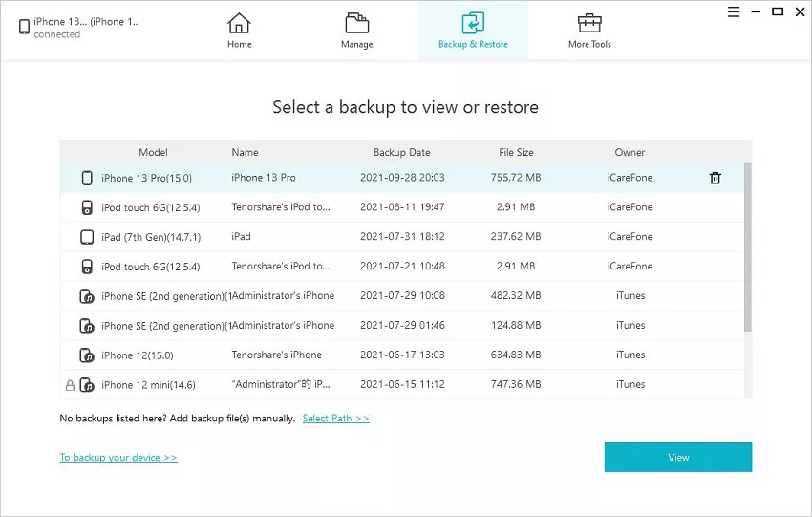
Task: Switch to the Manage tab
Action: (x=356, y=30)
